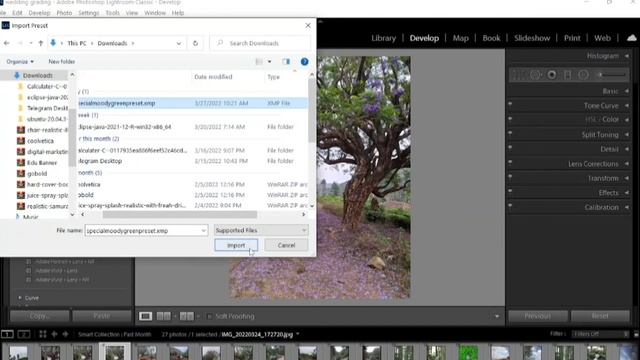640x360 pixels.
Task: Click the Import button
Action: point(236,245)
